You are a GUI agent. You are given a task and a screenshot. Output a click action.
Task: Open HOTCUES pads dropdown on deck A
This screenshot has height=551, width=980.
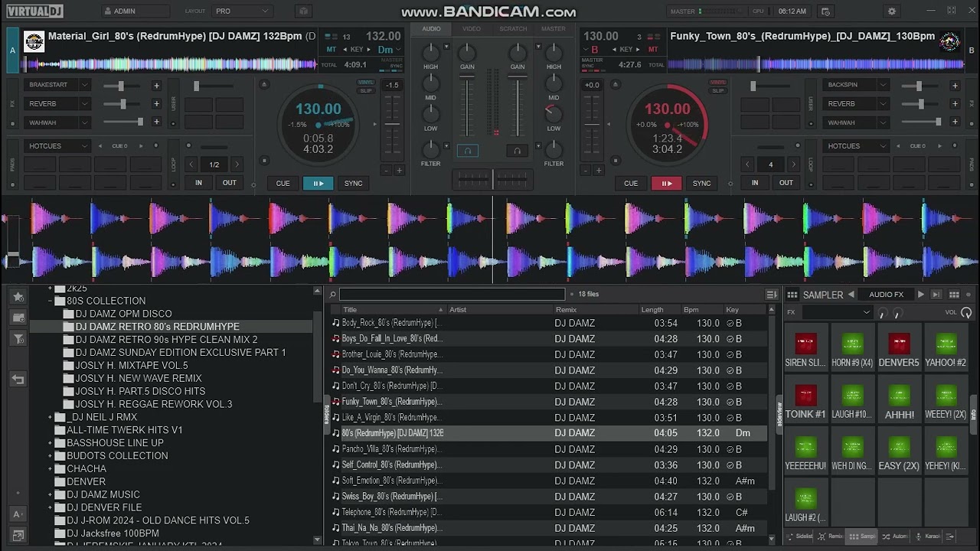pyautogui.click(x=57, y=145)
